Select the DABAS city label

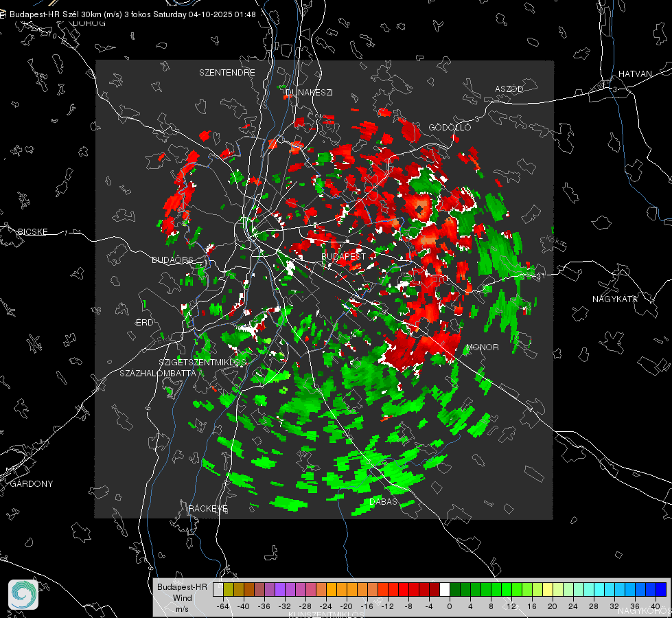coord(384,502)
